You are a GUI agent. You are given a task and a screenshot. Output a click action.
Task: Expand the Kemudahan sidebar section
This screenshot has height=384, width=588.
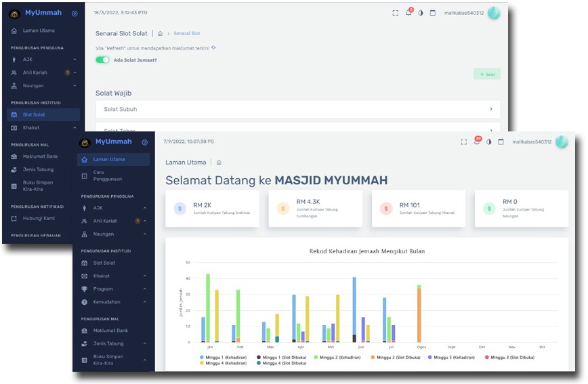tap(112, 301)
